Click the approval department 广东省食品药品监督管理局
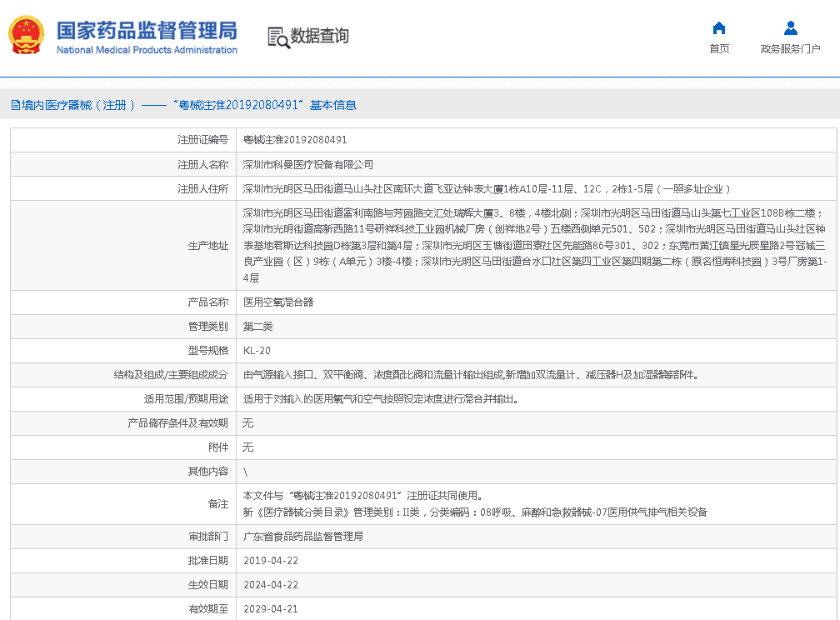Screen dimensions: 840x620 (303, 537)
